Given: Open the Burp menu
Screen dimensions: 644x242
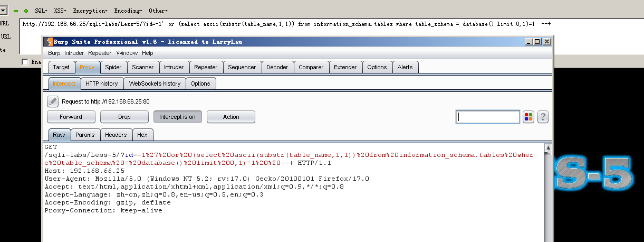Looking at the screenshot, I should (54, 53).
